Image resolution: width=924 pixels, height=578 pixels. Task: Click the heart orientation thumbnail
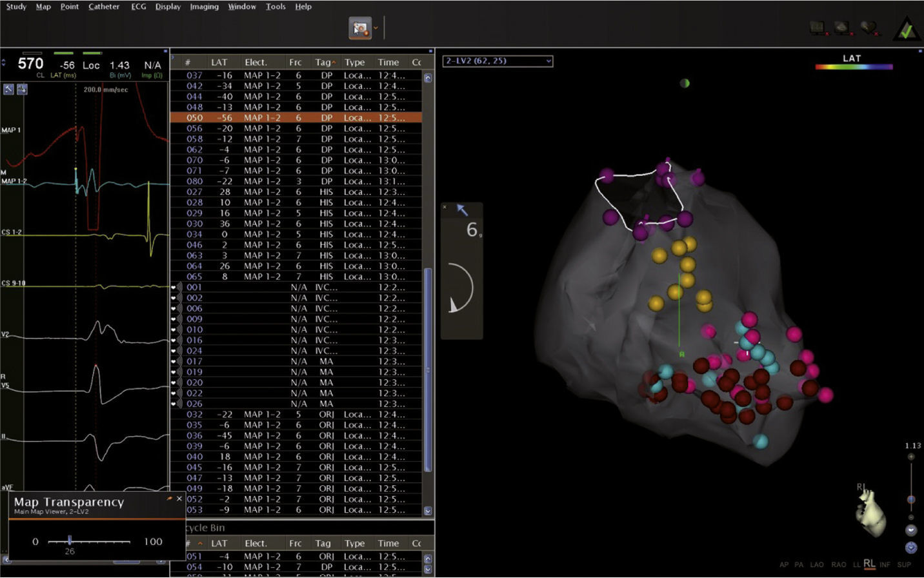pos(870,513)
